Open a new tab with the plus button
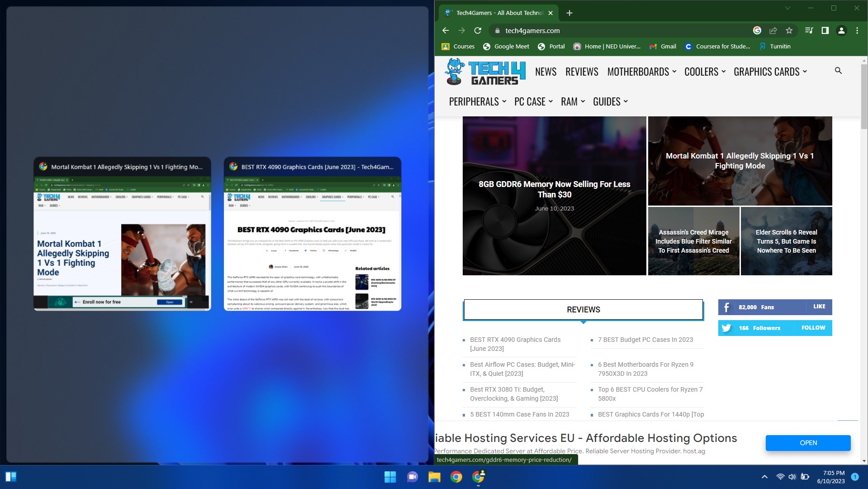 pyautogui.click(x=569, y=13)
